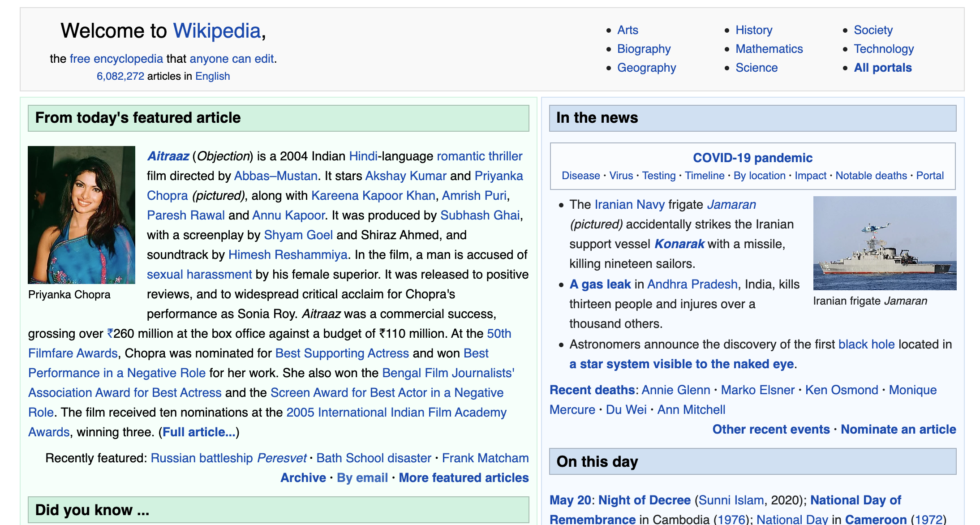Click the free encyclopedia link

(x=116, y=59)
